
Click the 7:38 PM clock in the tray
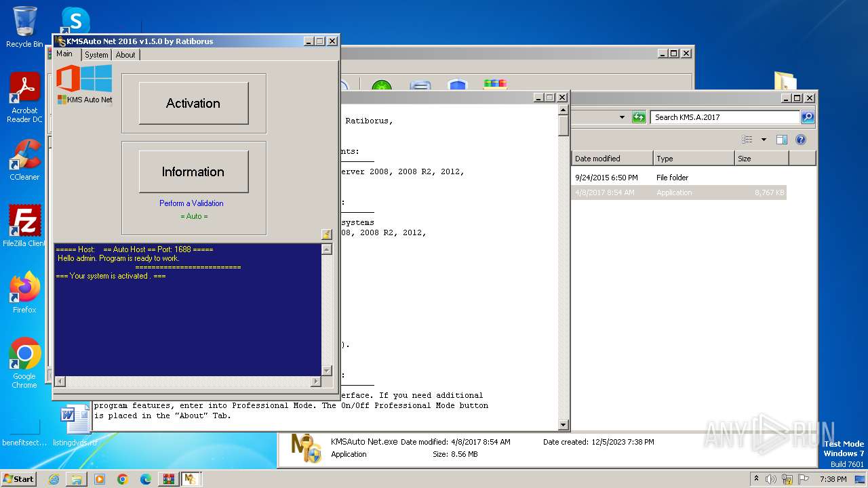[833, 479]
